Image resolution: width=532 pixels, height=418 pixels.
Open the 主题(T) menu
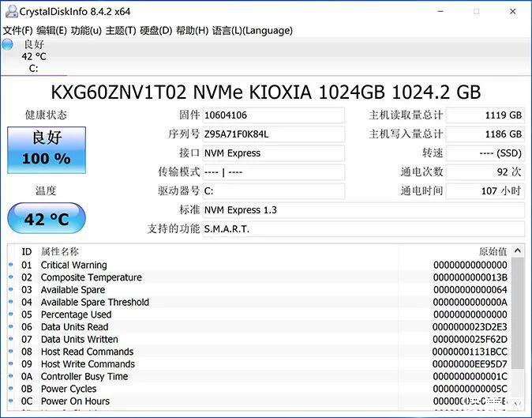[x=121, y=31]
